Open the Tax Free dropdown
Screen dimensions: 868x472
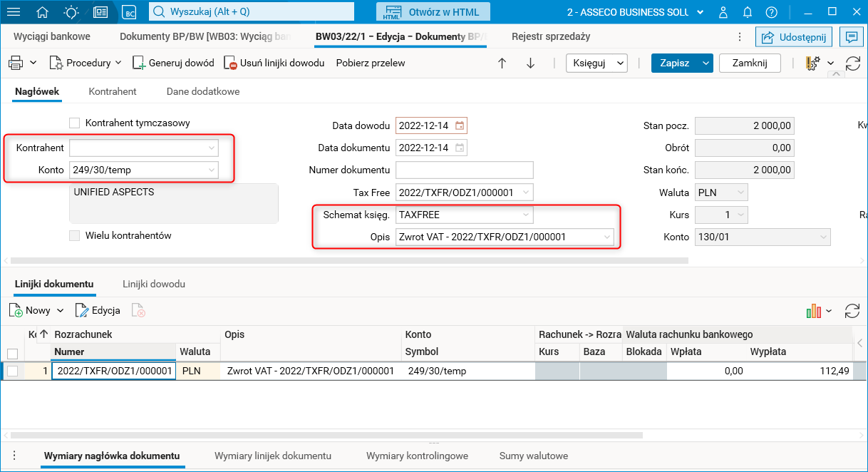click(x=526, y=192)
